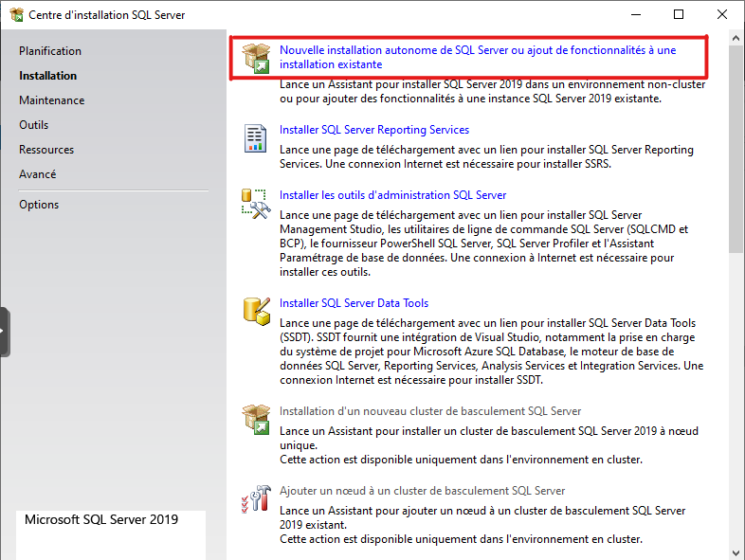Click the administration tools hammer icon
The image size is (745, 560).
pos(256,204)
